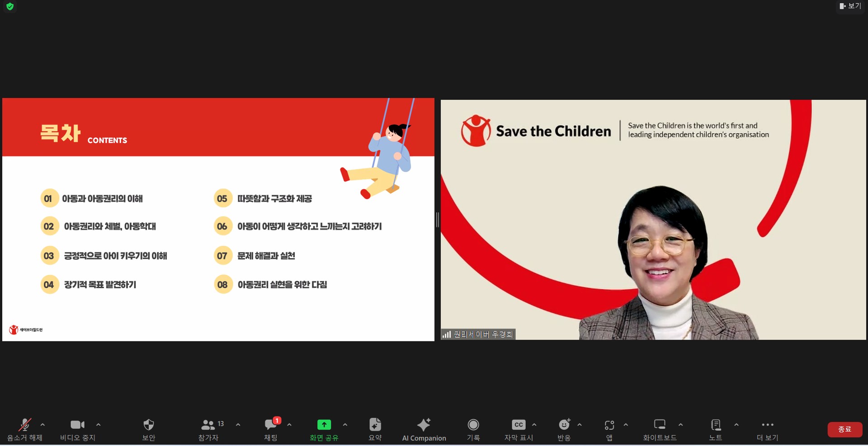The height and width of the screenshot is (446, 868).
Task: Expand video options arrow next to 비디오 중지
Action: click(x=98, y=425)
